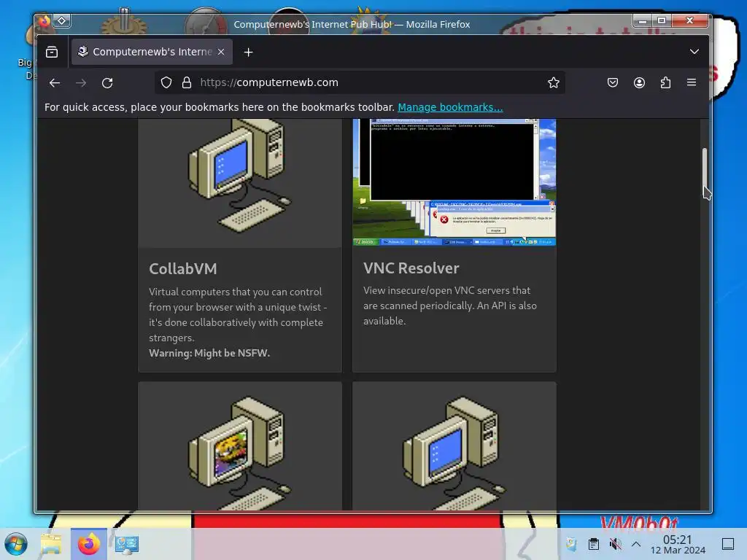This screenshot has height=560, width=747.
Task: Maximize the Firefox window
Action: [662, 20]
